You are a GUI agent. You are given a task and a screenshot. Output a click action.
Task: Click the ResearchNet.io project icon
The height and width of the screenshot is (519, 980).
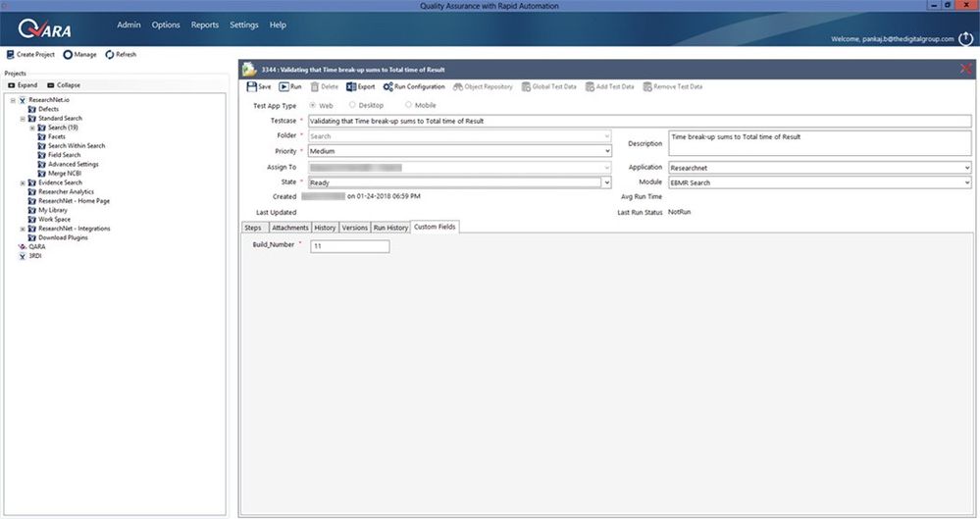pyautogui.click(x=22, y=100)
